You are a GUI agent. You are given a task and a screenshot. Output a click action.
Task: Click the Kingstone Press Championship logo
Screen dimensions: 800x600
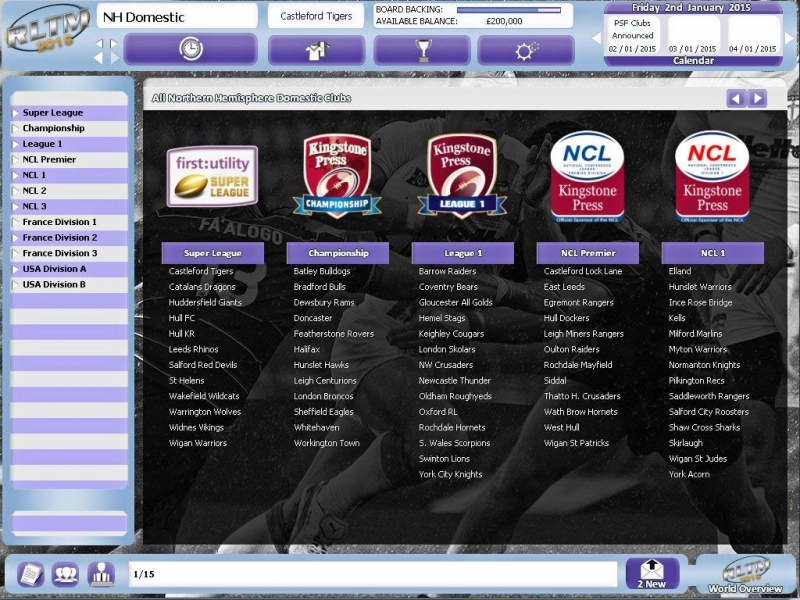337,177
